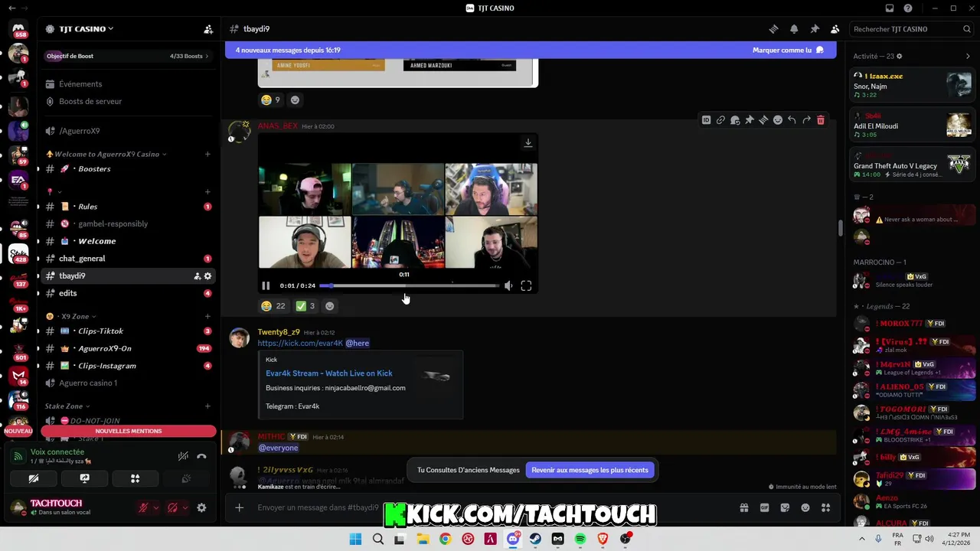Open audio output options dropdown
This screenshot has width=980, height=551.
(185, 507)
